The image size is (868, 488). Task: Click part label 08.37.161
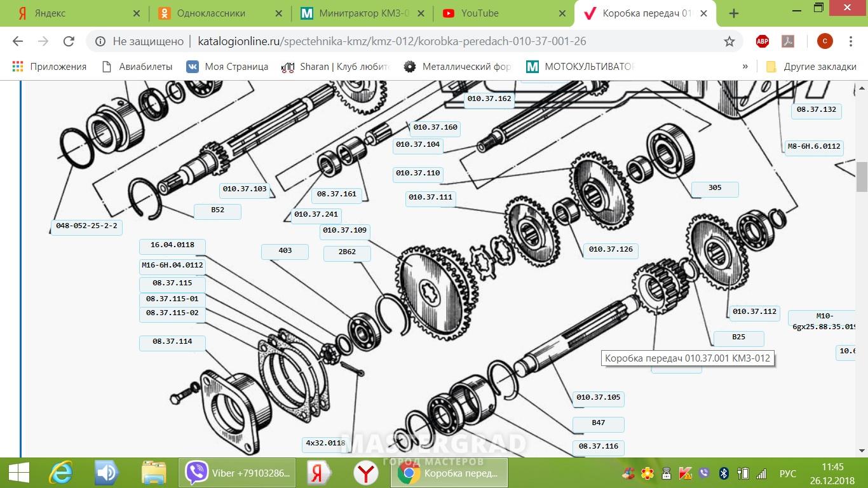pos(337,194)
